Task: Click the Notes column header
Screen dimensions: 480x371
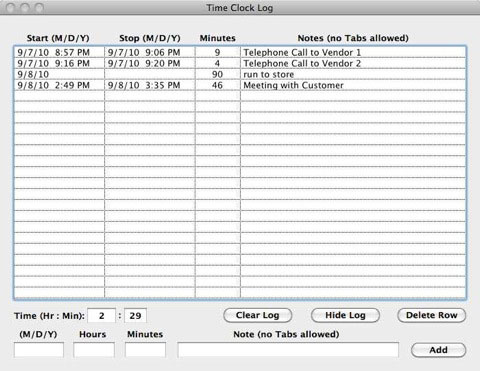Action: click(x=353, y=38)
